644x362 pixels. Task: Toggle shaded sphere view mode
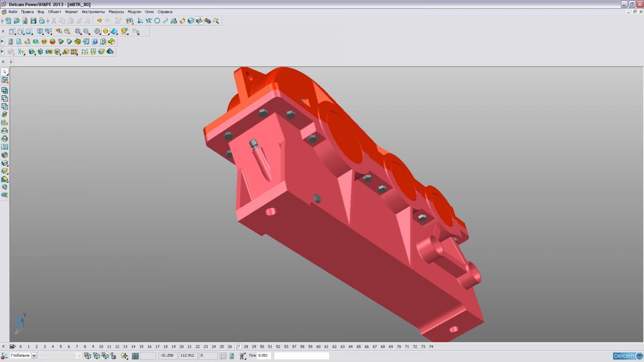click(x=106, y=31)
